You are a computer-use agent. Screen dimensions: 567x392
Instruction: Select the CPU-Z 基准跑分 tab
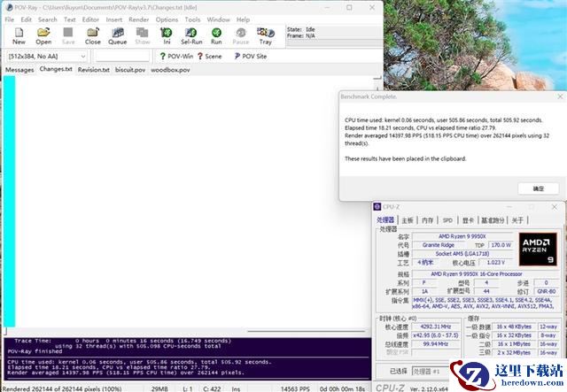click(493, 220)
